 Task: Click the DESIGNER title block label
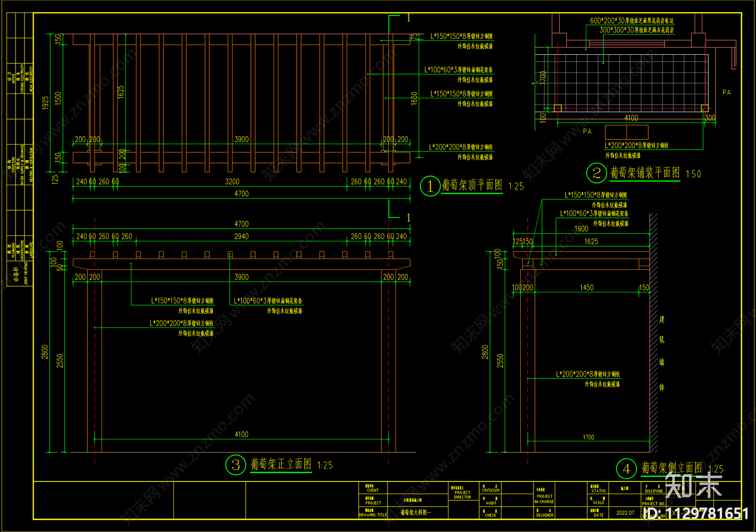point(544,515)
